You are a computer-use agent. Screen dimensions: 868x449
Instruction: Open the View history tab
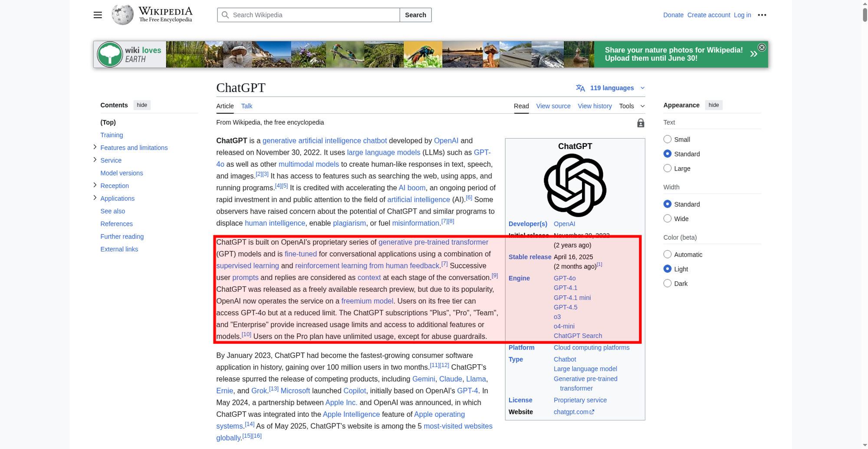[595, 106]
